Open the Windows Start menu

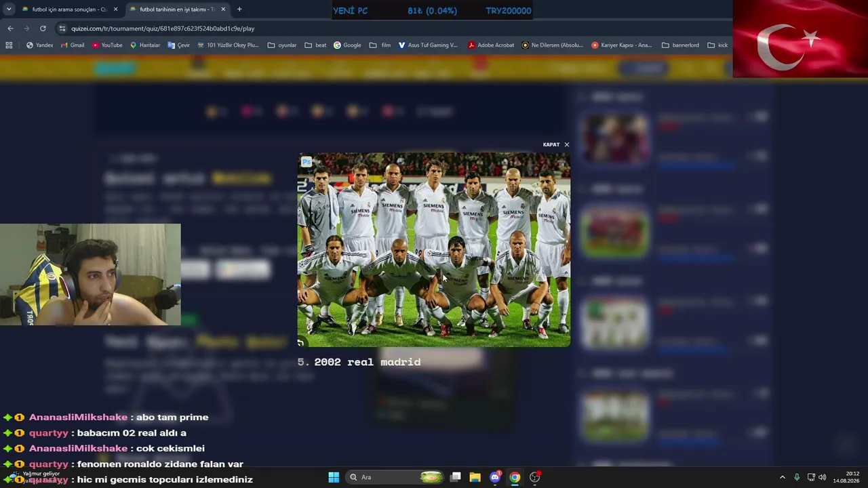tap(334, 477)
